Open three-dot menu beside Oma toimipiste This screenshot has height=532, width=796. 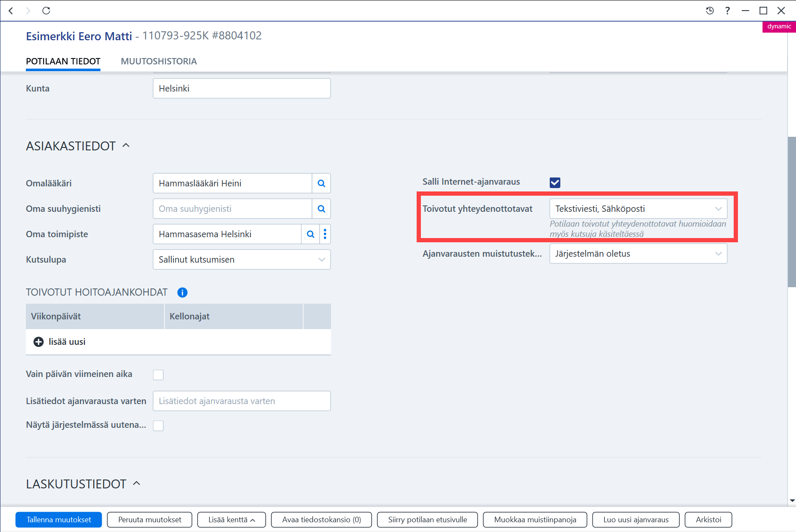pyautogui.click(x=325, y=234)
